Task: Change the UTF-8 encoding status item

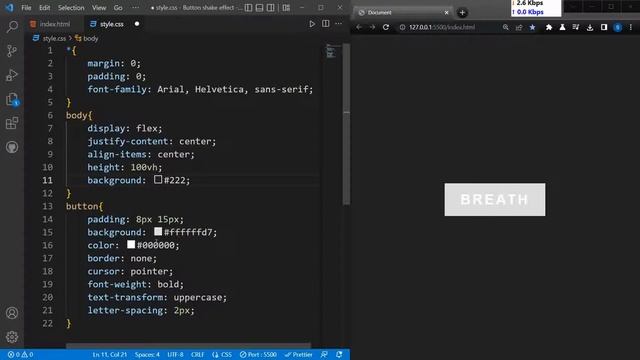Action: click(x=176, y=354)
